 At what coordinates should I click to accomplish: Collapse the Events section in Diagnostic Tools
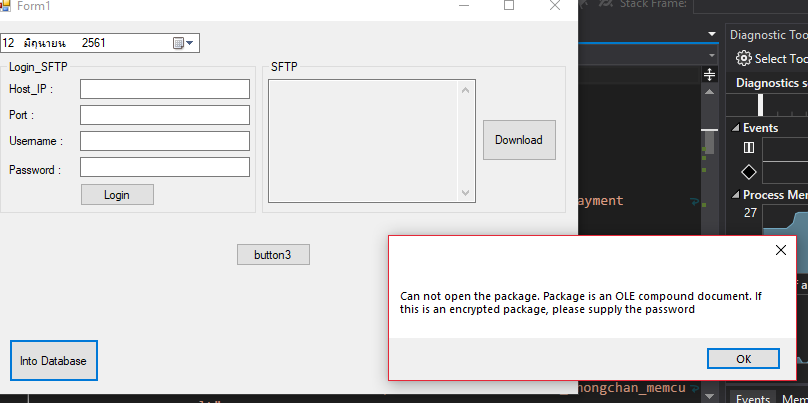(x=735, y=128)
